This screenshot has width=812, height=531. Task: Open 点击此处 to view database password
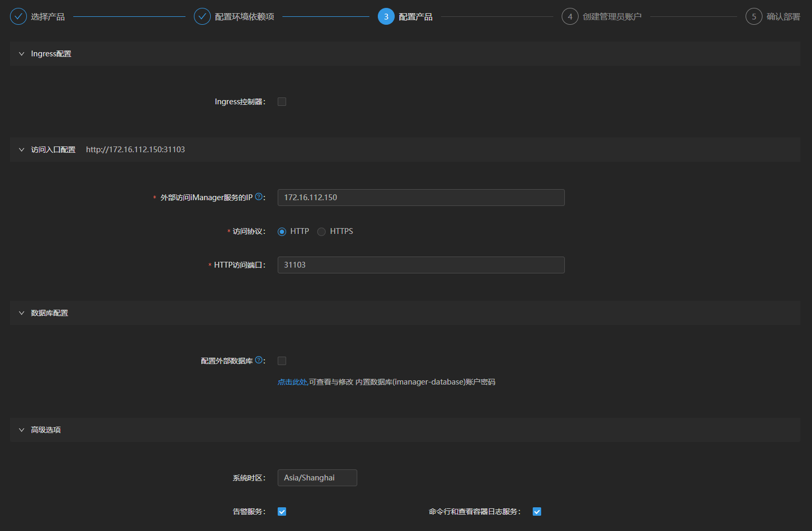[x=292, y=381]
